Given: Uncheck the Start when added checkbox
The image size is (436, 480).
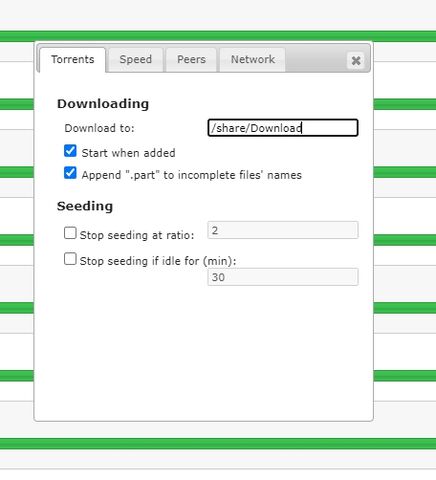Looking at the screenshot, I should 70,151.
